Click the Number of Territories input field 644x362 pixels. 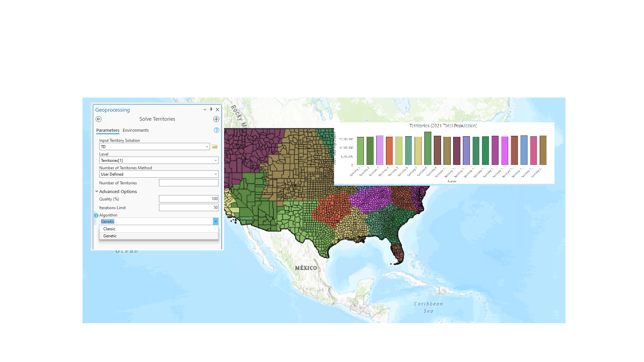coord(189,182)
